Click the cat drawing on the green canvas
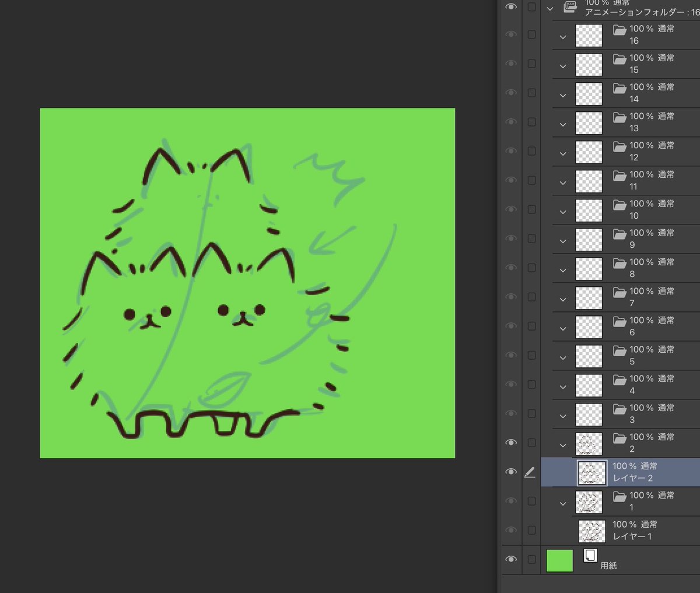The width and height of the screenshot is (700, 593). pyautogui.click(x=205, y=292)
